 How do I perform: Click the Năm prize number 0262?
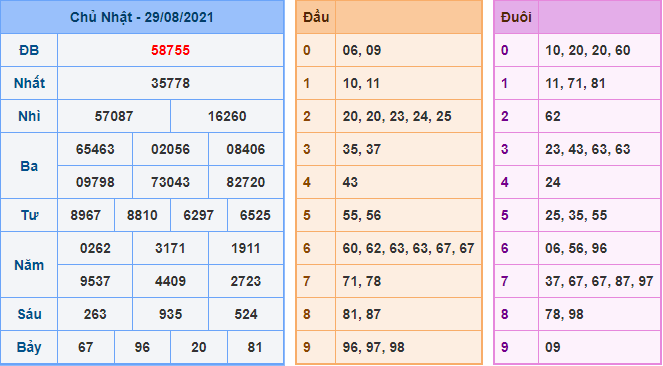coord(95,248)
